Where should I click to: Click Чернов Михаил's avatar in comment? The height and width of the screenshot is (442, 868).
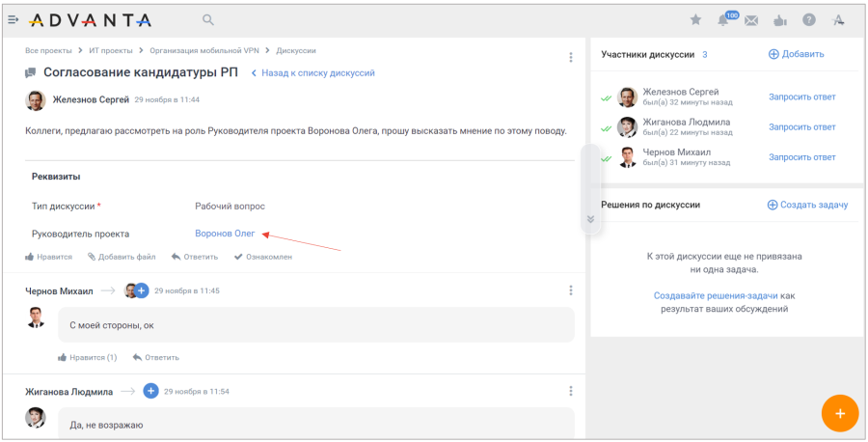pyautogui.click(x=36, y=317)
